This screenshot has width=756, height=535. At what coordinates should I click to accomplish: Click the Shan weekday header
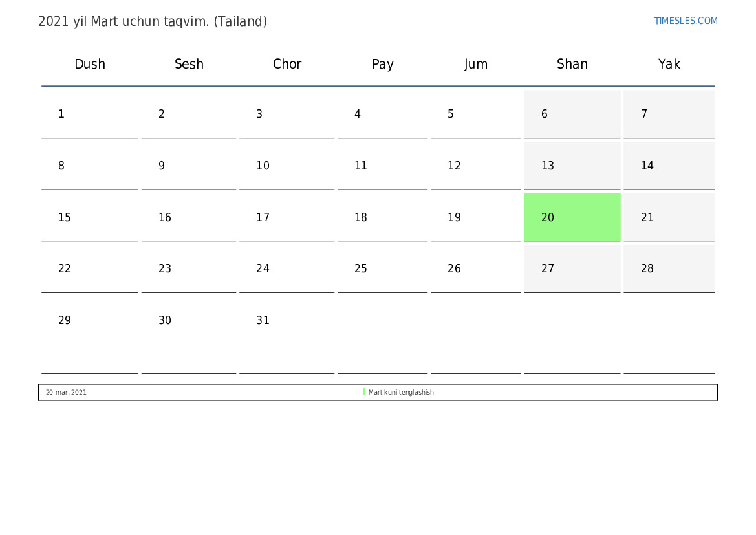click(x=572, y=64)
